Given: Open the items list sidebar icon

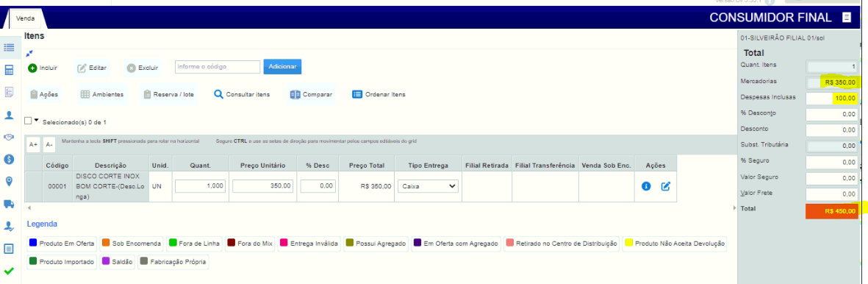Looking at the screenshot, I should [9, 49].
